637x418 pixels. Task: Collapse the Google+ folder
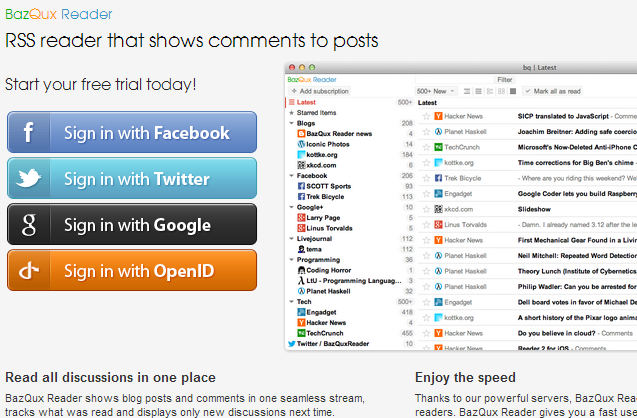(x=291, y=207)
